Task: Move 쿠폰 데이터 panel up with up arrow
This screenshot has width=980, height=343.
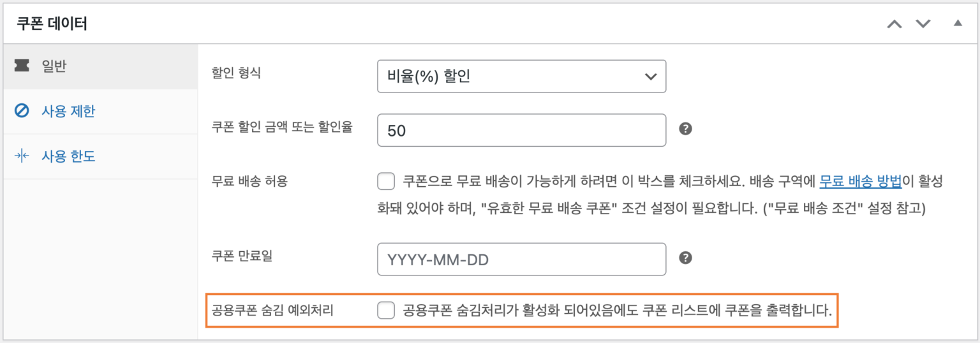Action: pos(895,24)
